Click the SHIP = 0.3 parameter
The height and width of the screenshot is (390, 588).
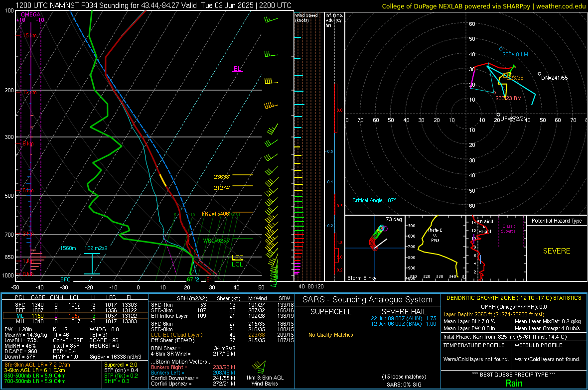pyautogui.click(x=117, y=381)
